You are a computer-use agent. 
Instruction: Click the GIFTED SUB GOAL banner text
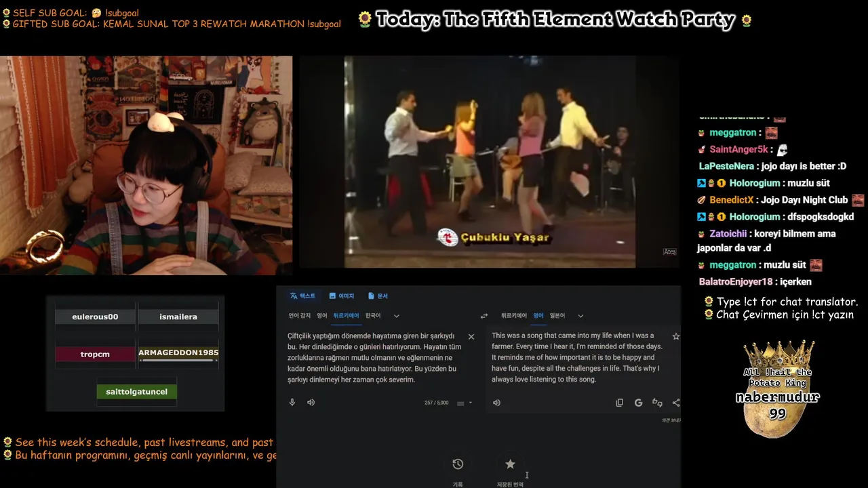pos(176,24)
